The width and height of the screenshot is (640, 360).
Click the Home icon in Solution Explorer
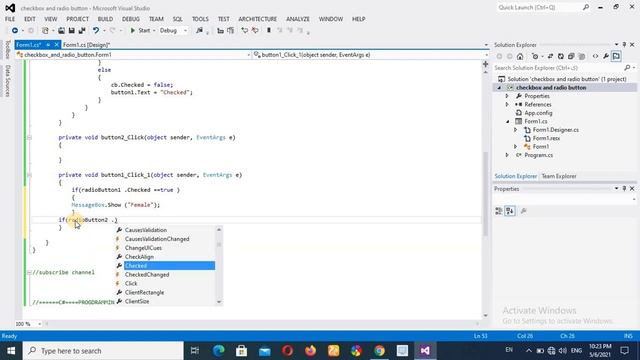pos(520,56)
